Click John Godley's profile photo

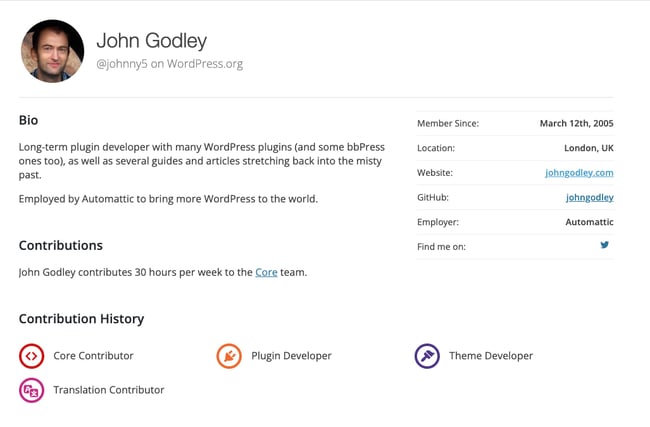pos(52,51)
